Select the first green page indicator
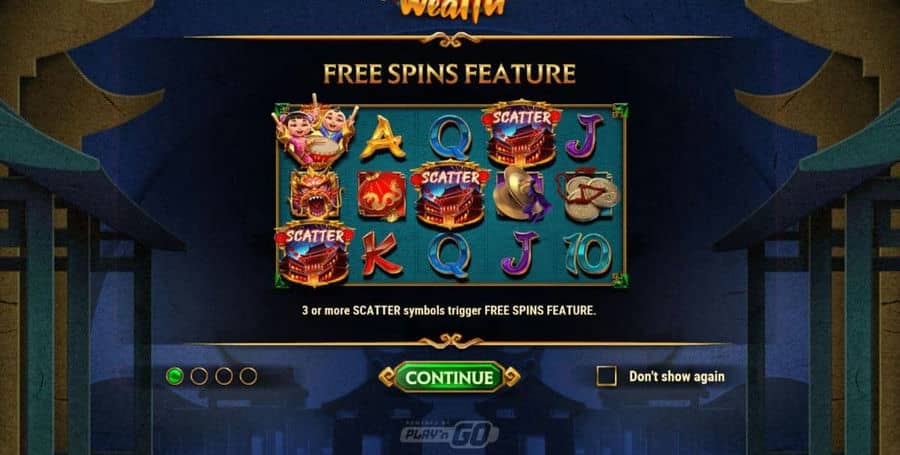 [x=174, y=376]
